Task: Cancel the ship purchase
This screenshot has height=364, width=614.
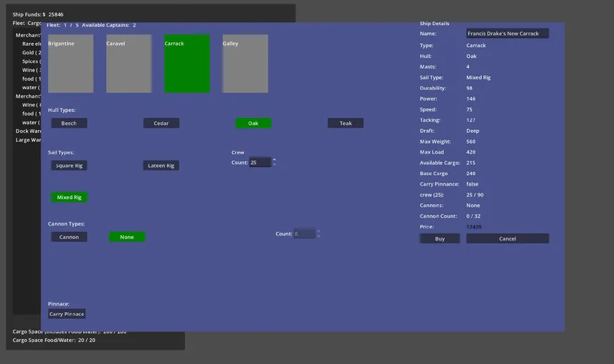Action: coord(508,238)
